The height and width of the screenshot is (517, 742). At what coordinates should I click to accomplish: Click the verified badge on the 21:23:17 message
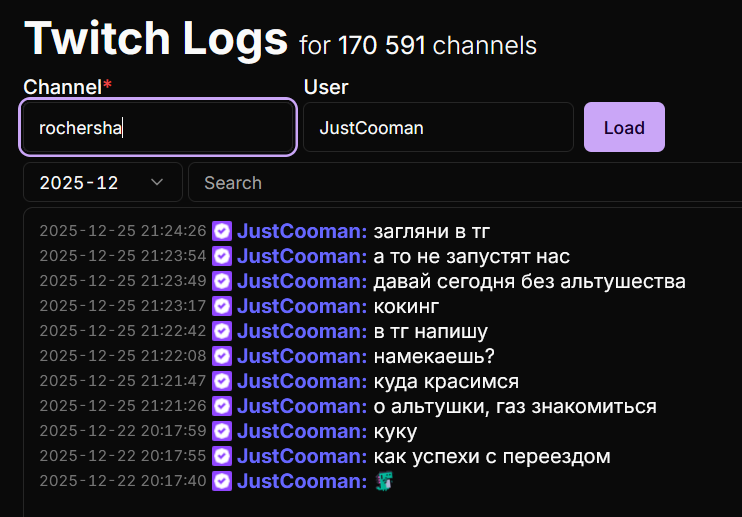(x=222, y=307)
